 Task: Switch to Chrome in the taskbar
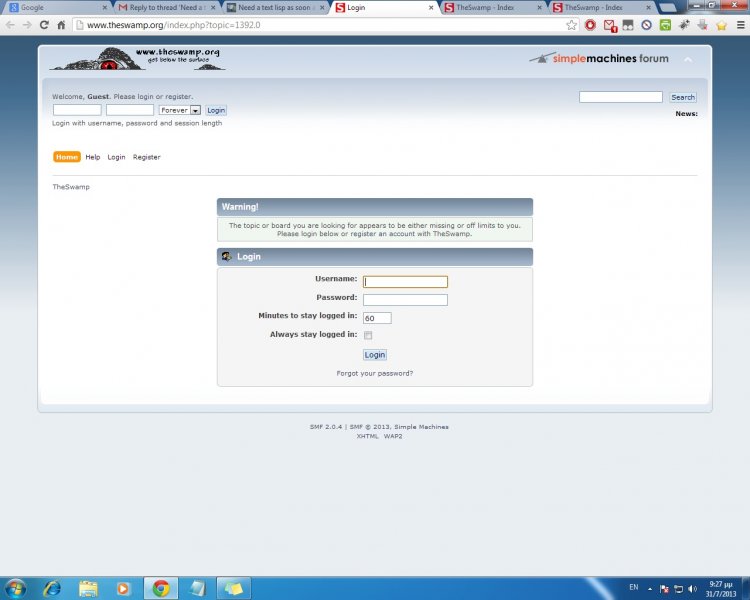click(x=161, y=588)
